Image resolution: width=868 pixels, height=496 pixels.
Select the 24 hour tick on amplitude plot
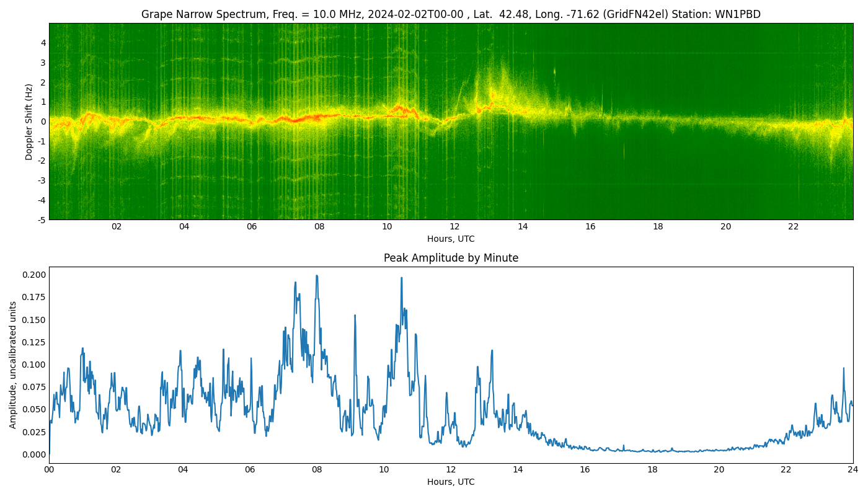[852, 470]
